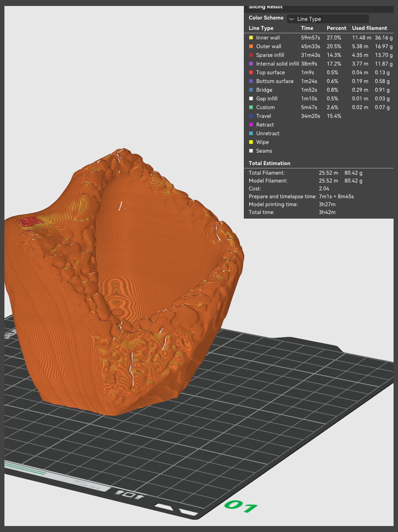Toggle Sparse infill dark red swatch
This screenshot has width=398, height=532.
coord(251,55)
